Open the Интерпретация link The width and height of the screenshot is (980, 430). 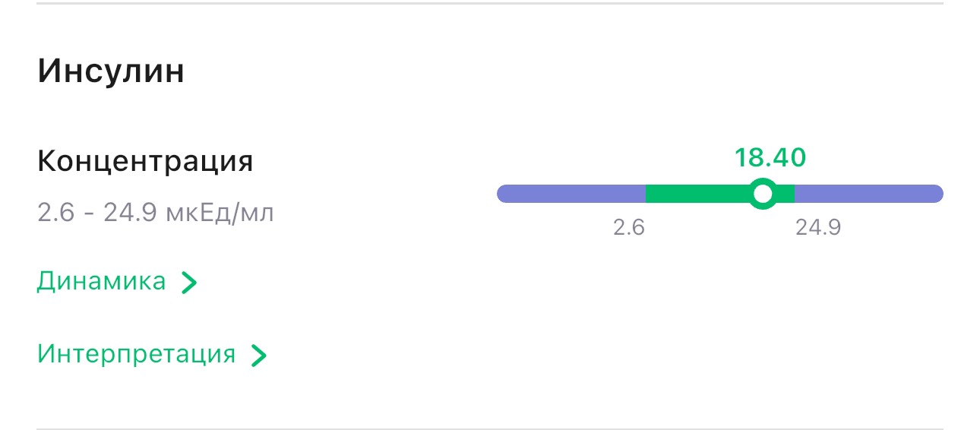pos(136,354)
